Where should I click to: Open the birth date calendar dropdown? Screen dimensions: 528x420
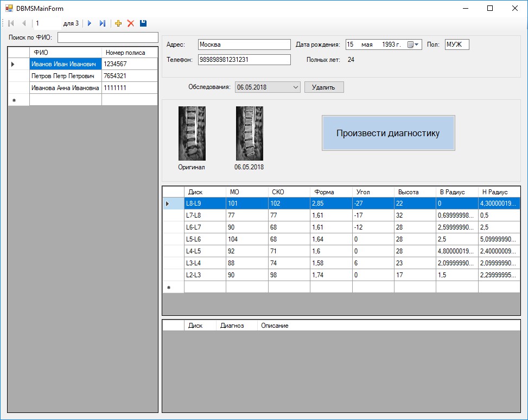(x=414, y=44)
